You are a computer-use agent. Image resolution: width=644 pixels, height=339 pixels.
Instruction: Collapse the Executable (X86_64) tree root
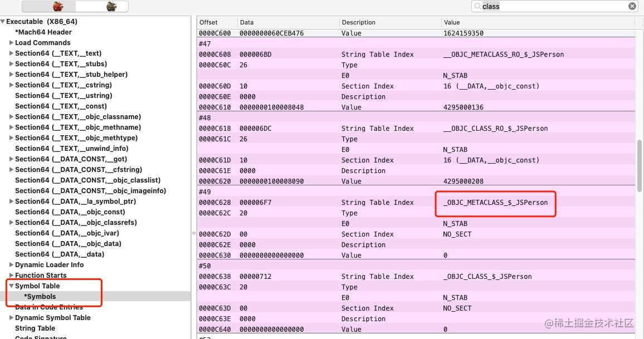point(3,21)
